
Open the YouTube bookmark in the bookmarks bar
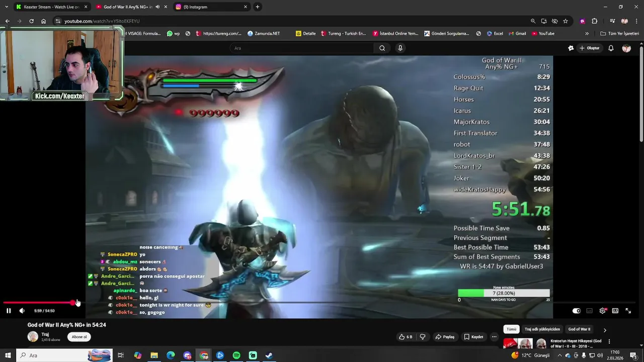pos(543,34)
